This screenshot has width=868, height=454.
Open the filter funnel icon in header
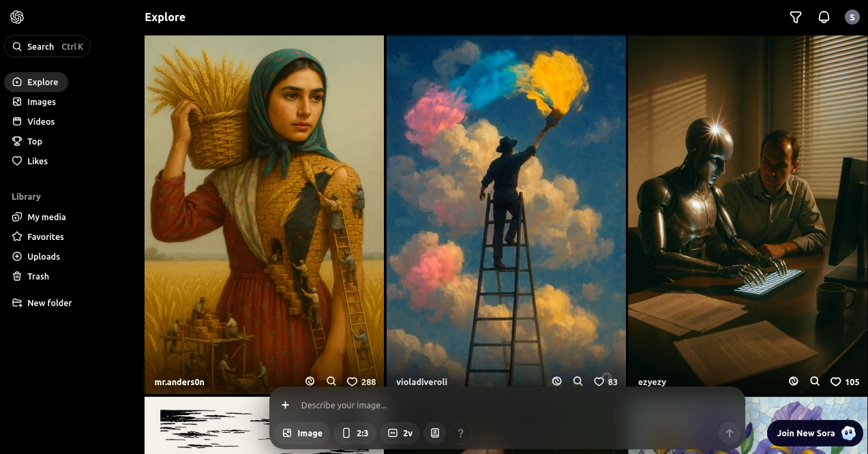pos(795,17)
